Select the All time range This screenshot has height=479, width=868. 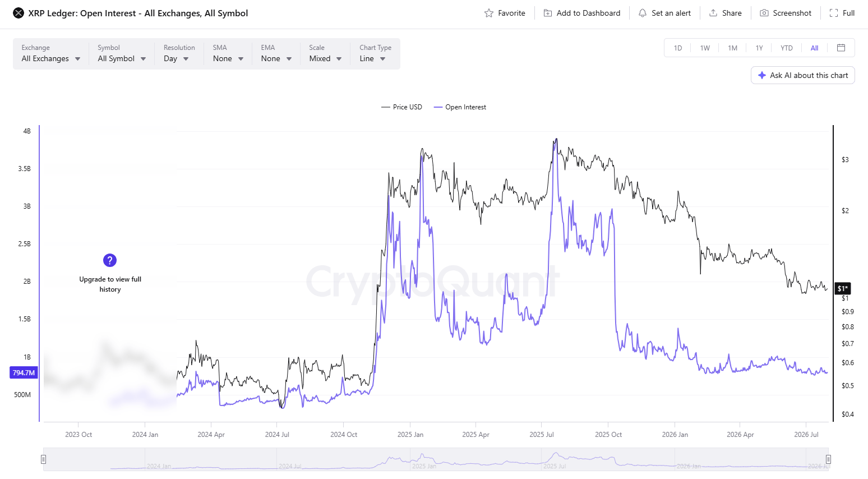[x=814, y=48]
